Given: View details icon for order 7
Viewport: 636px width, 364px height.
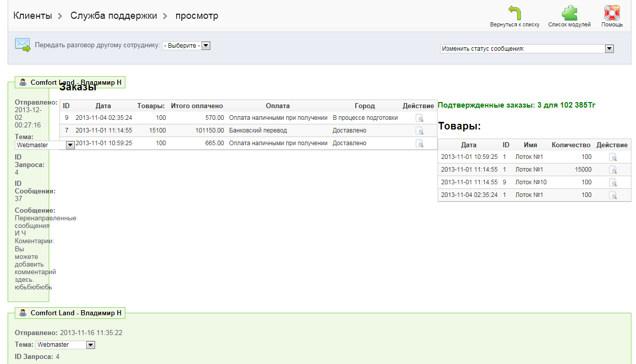Looking at the screenshot, I should [x=420, y=130].
